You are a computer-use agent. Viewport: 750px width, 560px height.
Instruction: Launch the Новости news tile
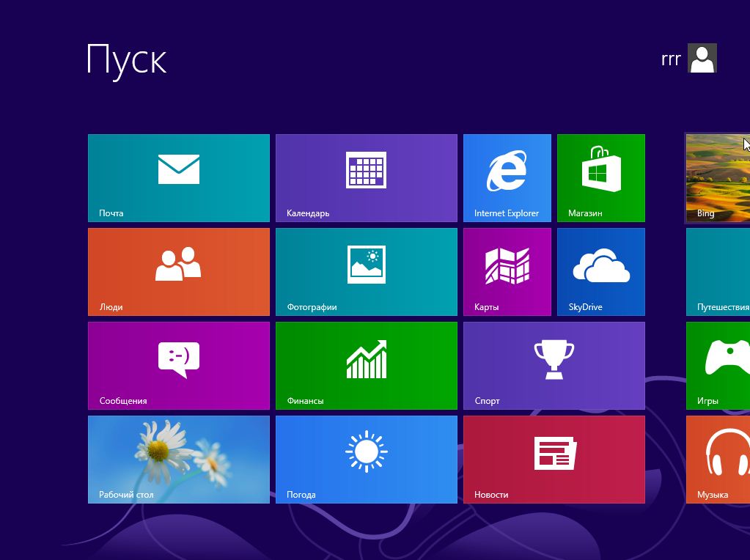click(554, 460)
